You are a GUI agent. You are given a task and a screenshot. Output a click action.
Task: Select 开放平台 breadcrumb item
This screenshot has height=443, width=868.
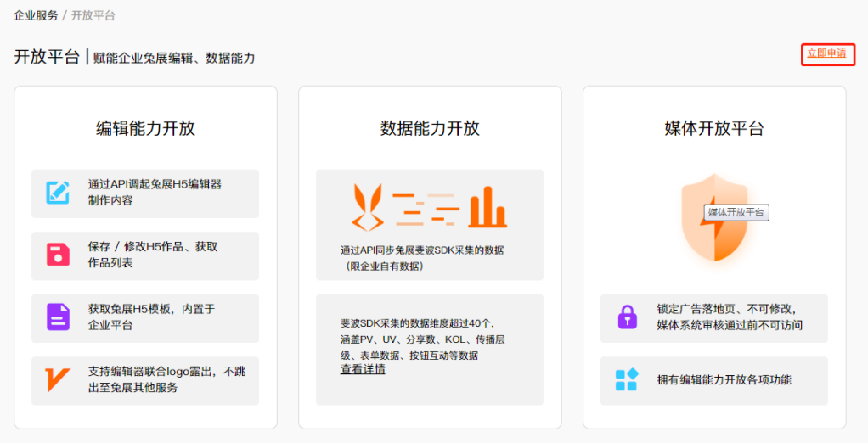tap(93, 15)
